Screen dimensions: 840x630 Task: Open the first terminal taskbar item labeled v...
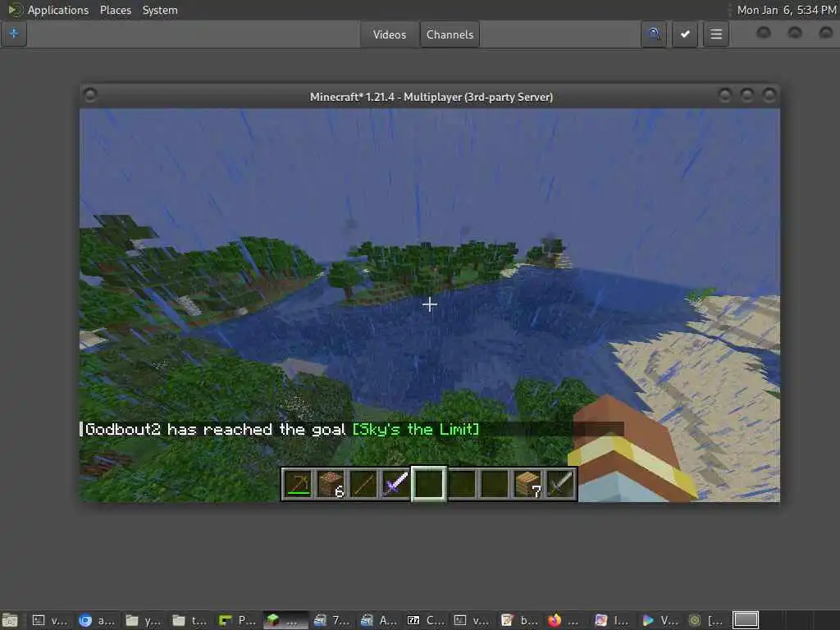[x=50, y=620]
